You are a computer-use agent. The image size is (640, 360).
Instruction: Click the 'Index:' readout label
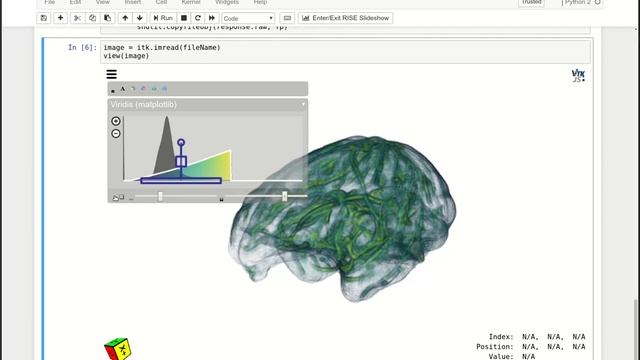[x=501, y=337]
